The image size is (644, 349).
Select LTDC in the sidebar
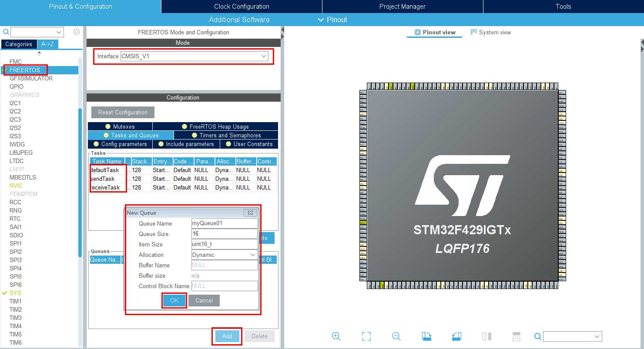pyautogui.click(x=17, y=161)
